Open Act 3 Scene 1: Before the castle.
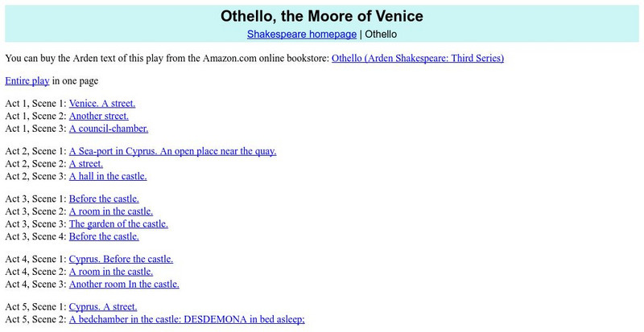The image size is (644, 332). pyautogui.click(x=104, y=199)
